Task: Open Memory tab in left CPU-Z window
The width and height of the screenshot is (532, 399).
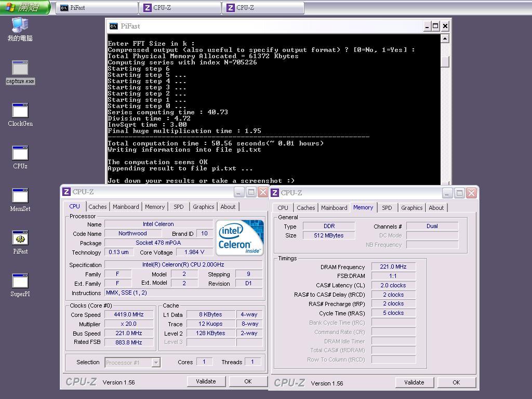Action: point(155,207)
